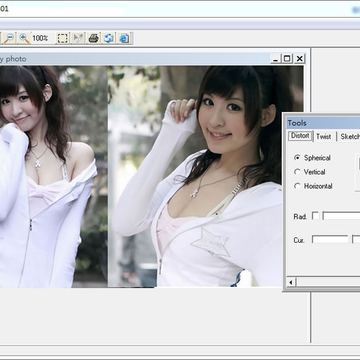Click the Rad. input field
The width and height of the screenshot is (360, 360).
(341, 216)
